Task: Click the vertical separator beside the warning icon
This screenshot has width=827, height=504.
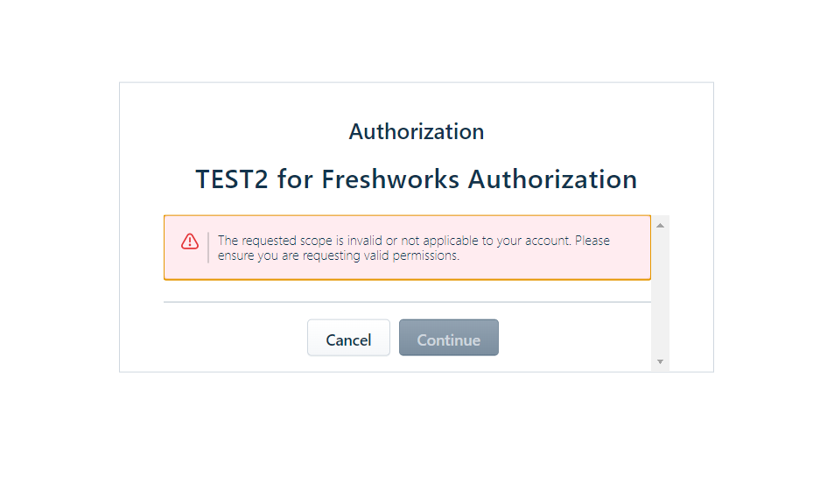Action: click(208, 248)
